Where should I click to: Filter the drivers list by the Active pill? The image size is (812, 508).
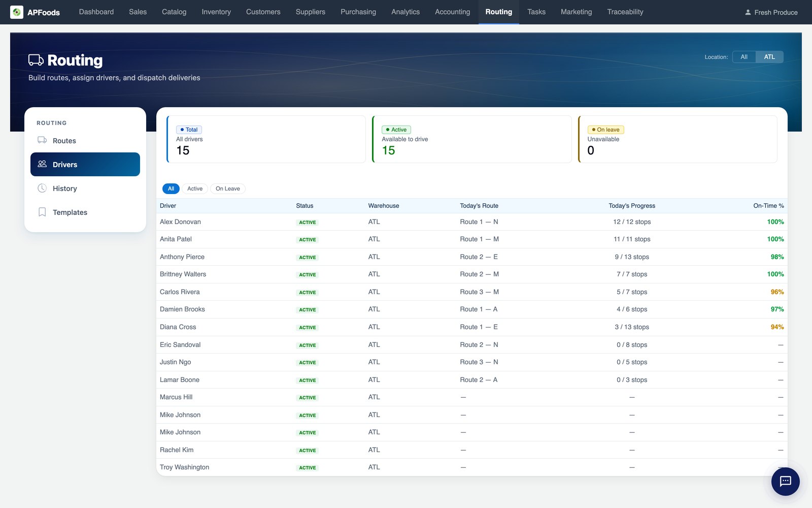click(x=195, y=188)
